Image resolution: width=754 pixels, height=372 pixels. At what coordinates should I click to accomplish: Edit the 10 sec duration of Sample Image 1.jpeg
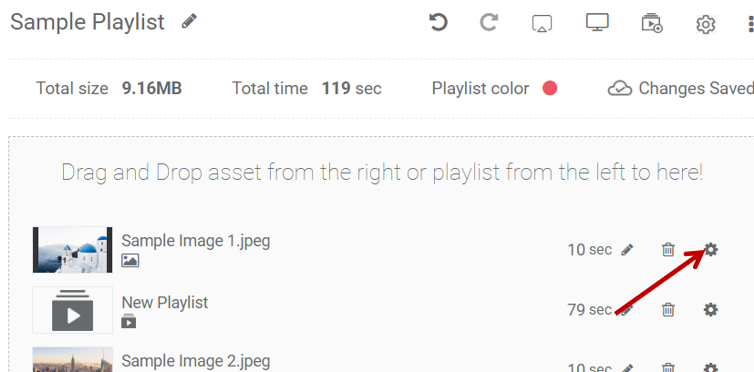[627, 250]
